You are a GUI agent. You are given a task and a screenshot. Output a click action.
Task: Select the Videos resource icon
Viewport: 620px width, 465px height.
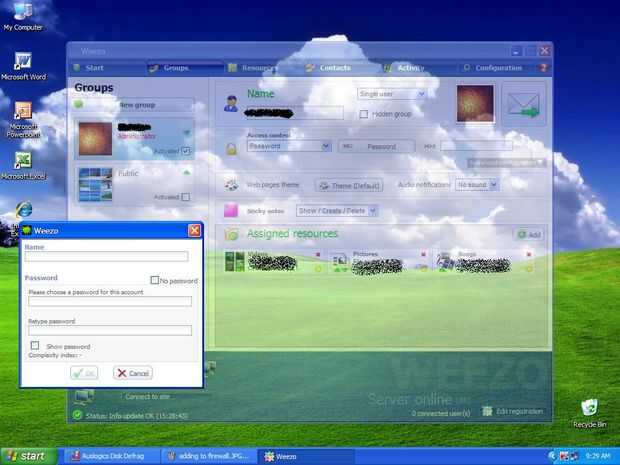234,261
